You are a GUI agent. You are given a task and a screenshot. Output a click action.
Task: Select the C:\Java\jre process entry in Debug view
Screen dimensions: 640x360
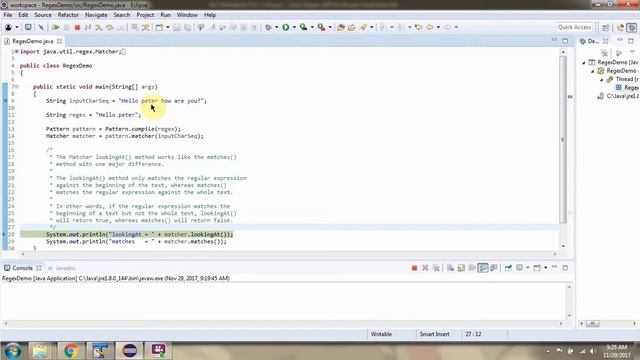[x=618, y=96]
